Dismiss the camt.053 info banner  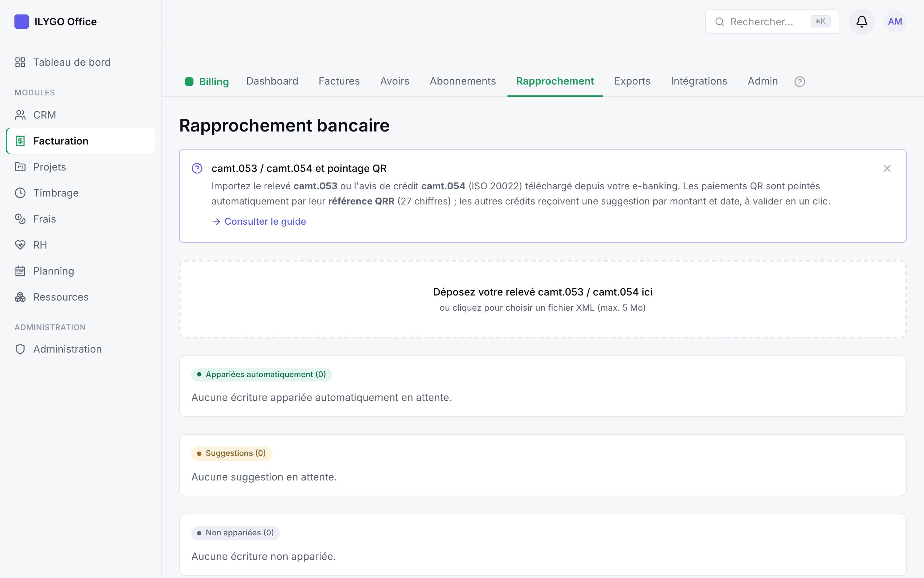[x=887, y=169]
